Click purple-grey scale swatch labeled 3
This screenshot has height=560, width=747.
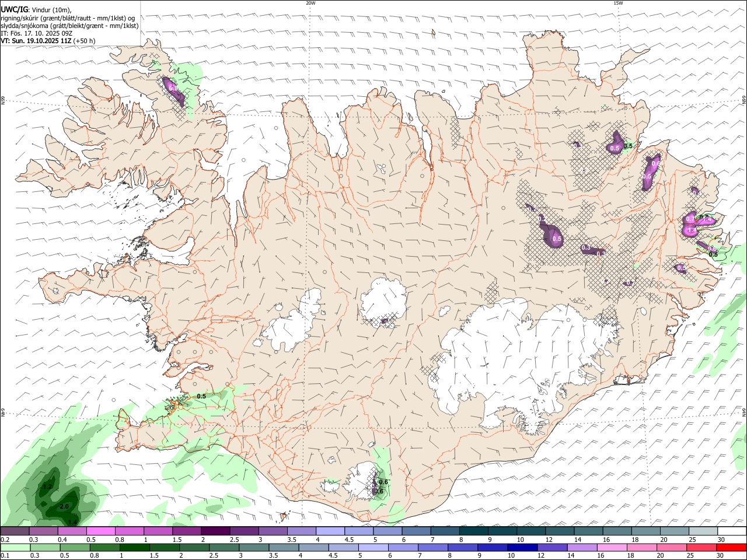click(x=273, y=531)
